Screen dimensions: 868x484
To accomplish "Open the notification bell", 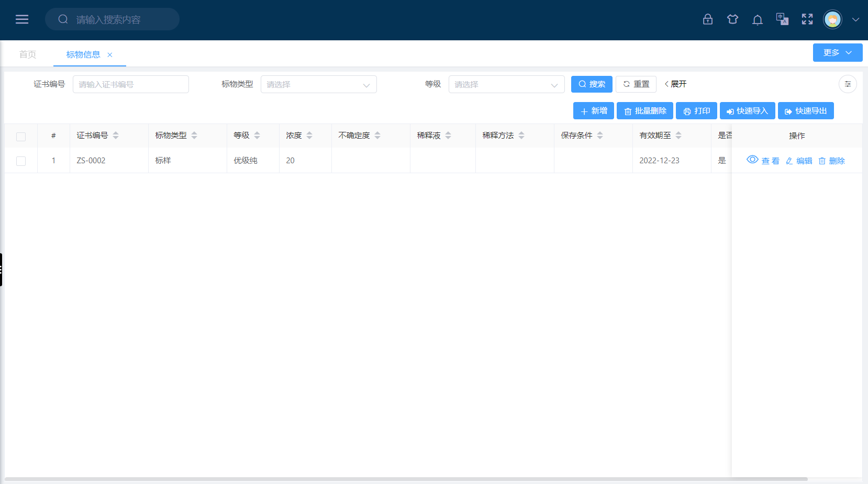I will point(757,20).
